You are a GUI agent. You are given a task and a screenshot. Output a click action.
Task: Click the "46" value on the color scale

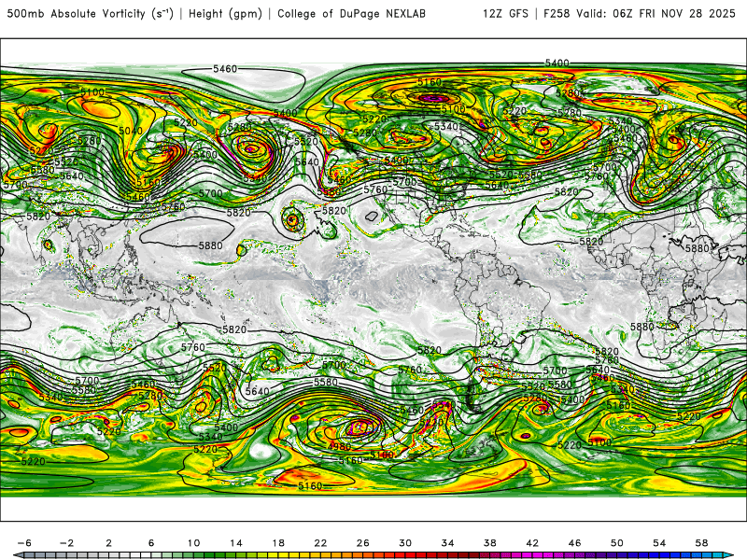(x=575, y=543)
